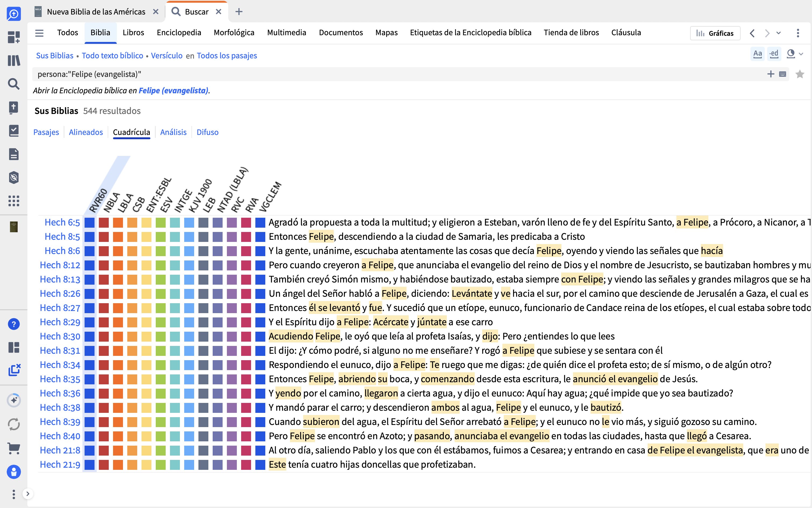
Task: Open the Versículo scope selector
Action: tap(166, 55)
